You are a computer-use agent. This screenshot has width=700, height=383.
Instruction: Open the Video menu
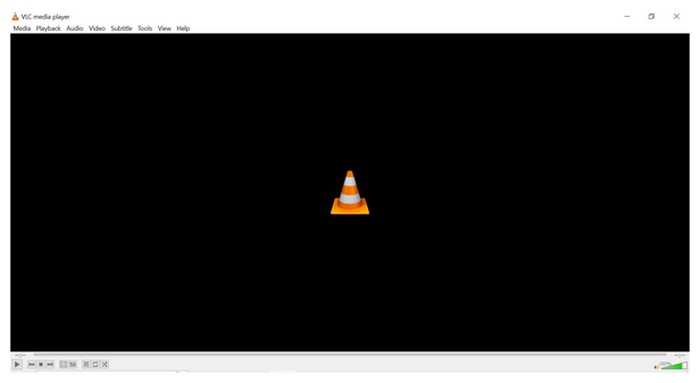97,28
